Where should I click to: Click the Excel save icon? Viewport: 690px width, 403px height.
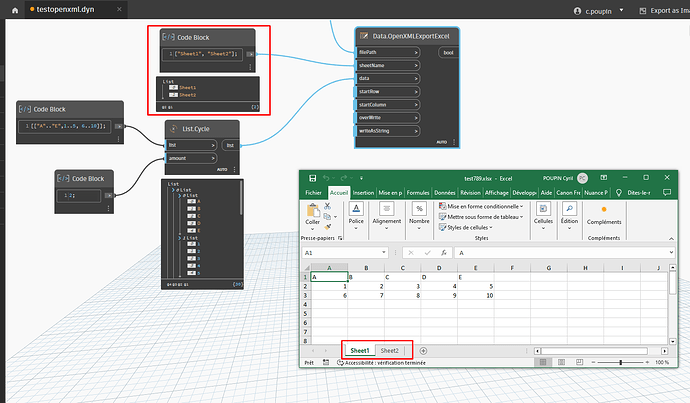point(312,178)
